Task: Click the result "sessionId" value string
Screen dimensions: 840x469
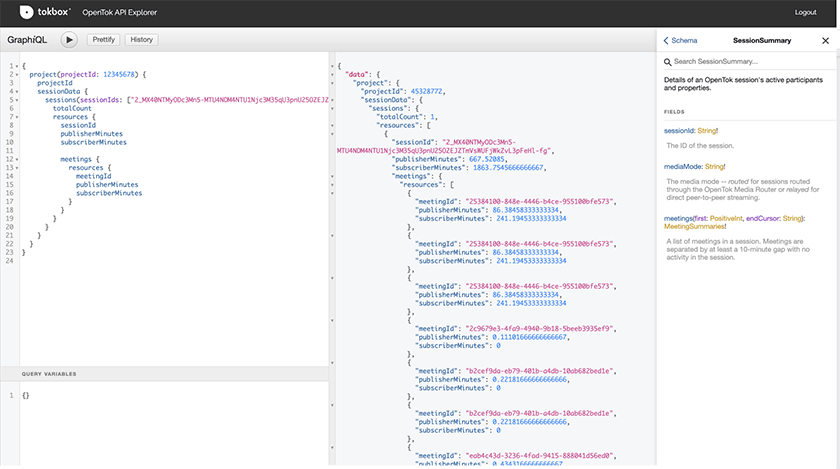Action: click(445, 147)
